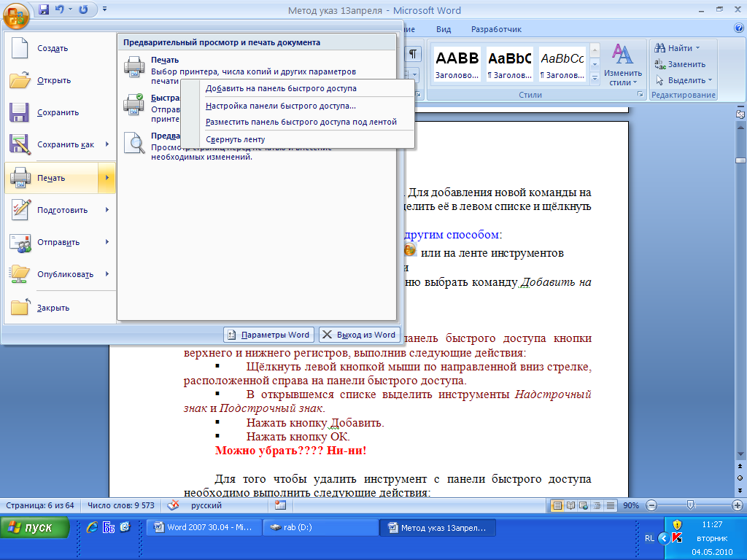Screen dimensions: 747x560
Task: Open the Undo history dropdown arrow
Action: [x=71, y=9]
